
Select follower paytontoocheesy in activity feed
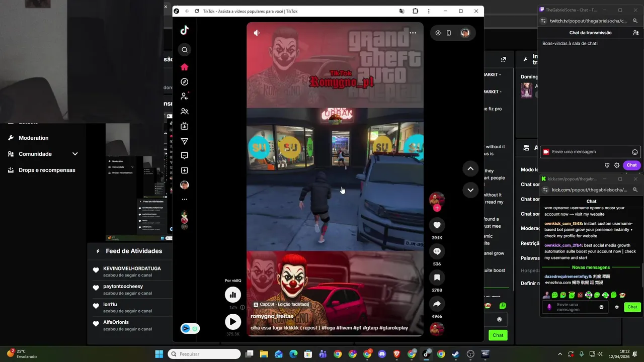click(123, 287)
